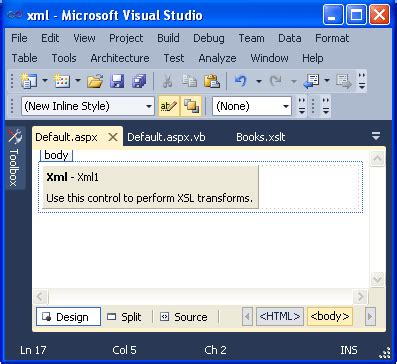The width and height of the screenshot is (397, 364).
Task: Click the Save All icon
Action: pyautogui.click(x=139, y=81)
